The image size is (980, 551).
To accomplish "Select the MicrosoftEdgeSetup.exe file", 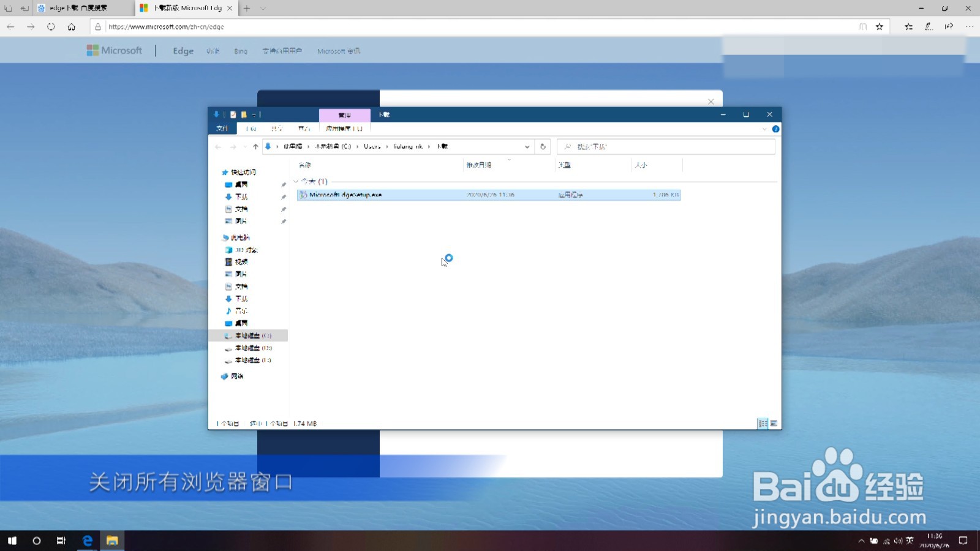I will point(488,195).
